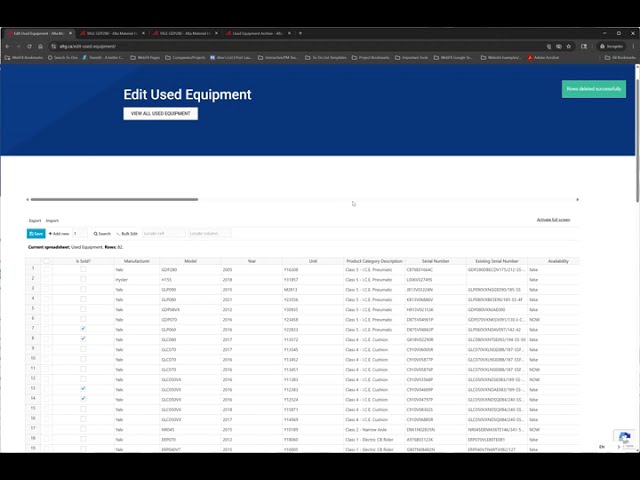The height and width of the screenshot is (480, 640).
Task: Open the Bulk Edit tool
Action: (127, 234)
